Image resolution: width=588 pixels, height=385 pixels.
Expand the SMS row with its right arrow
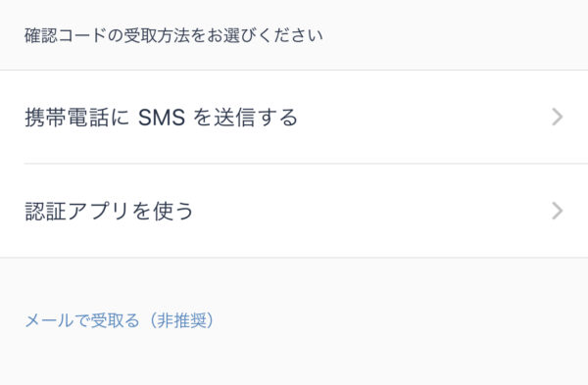(558, 117)
